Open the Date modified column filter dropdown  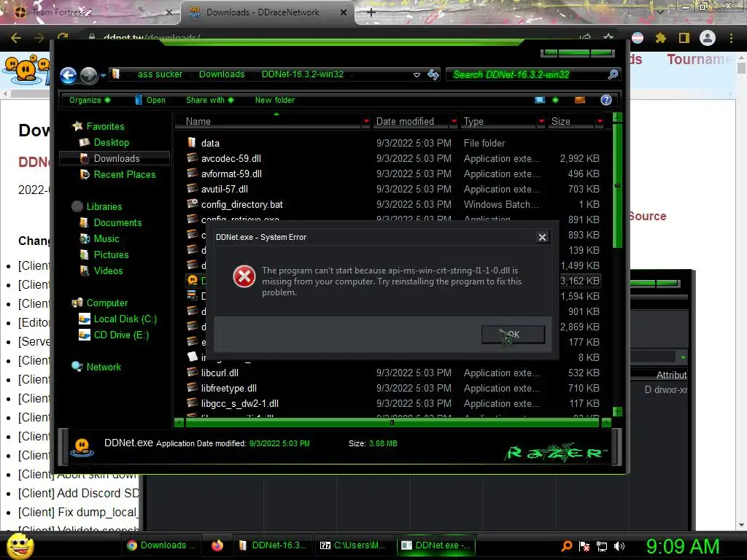click(454, 122)
